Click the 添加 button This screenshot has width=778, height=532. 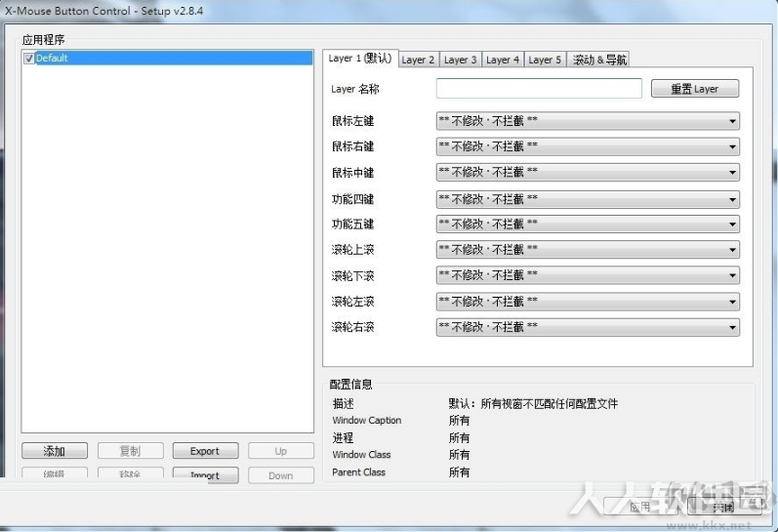pos(55,451)
